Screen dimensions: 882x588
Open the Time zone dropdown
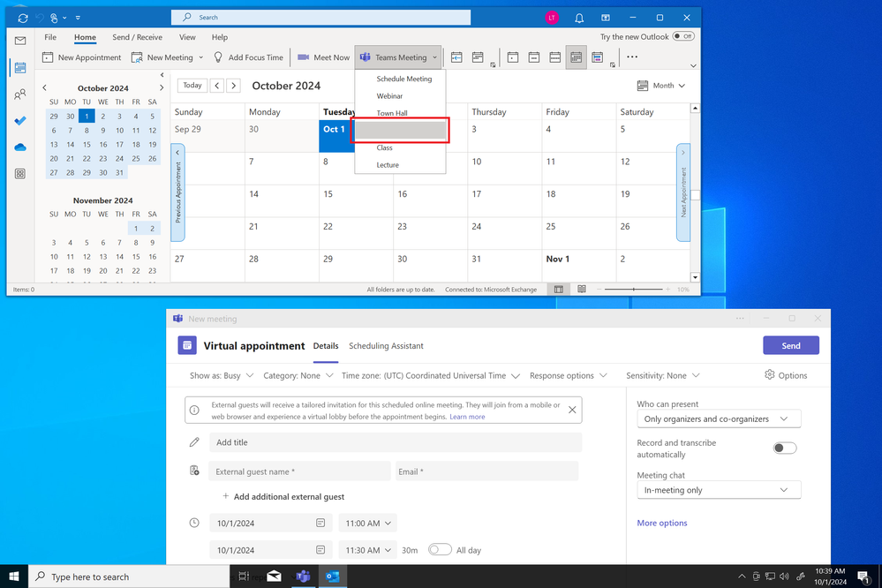click(x=430, y=375)
